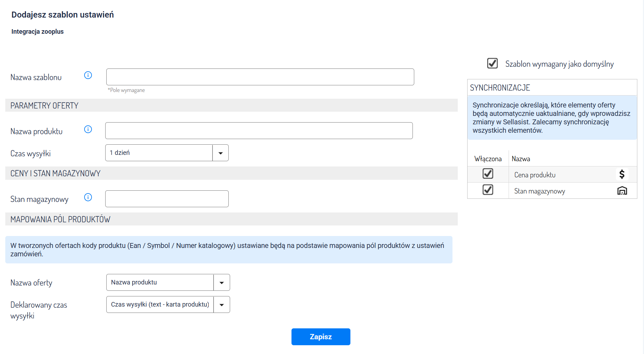Toggle Szablon wymagany jako domyślny checkbox

pyautogui.click(x=492, y=63)
